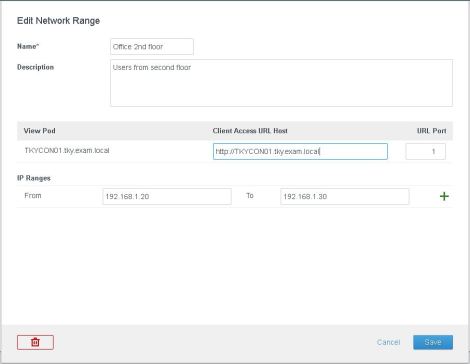Click the Name* field label
This screenshot has width=470, height=364.
tap(28, 46)
